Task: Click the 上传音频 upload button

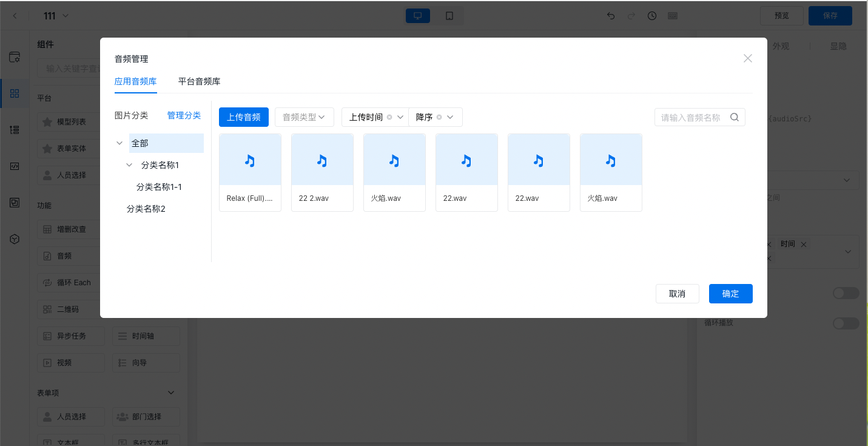Action: pyautogui.click(x=243, y=117)
